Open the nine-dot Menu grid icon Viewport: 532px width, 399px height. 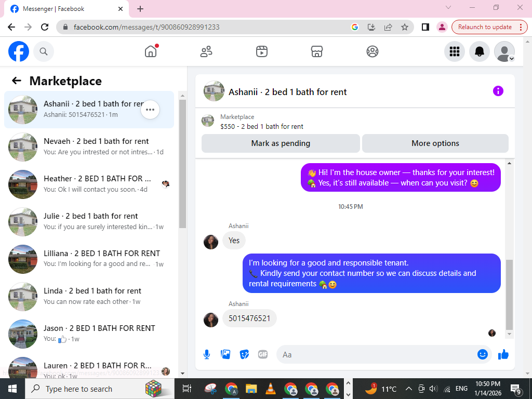(454, 51)
